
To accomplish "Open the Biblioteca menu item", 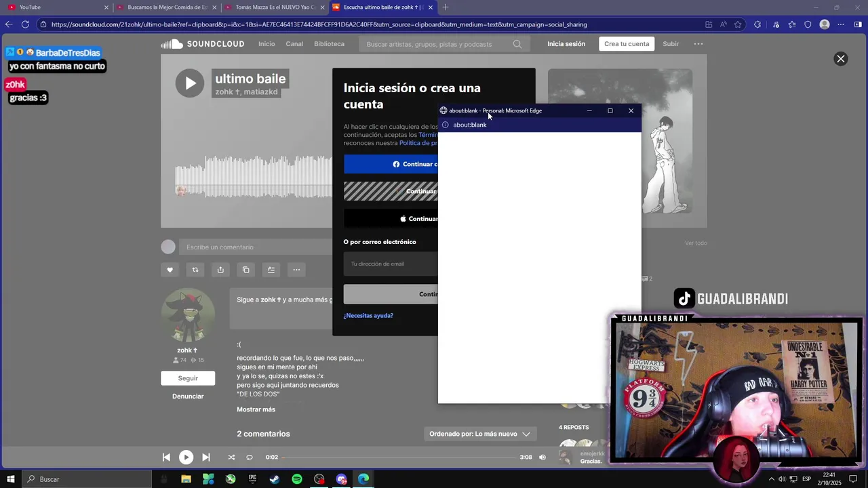I will 329,44.
